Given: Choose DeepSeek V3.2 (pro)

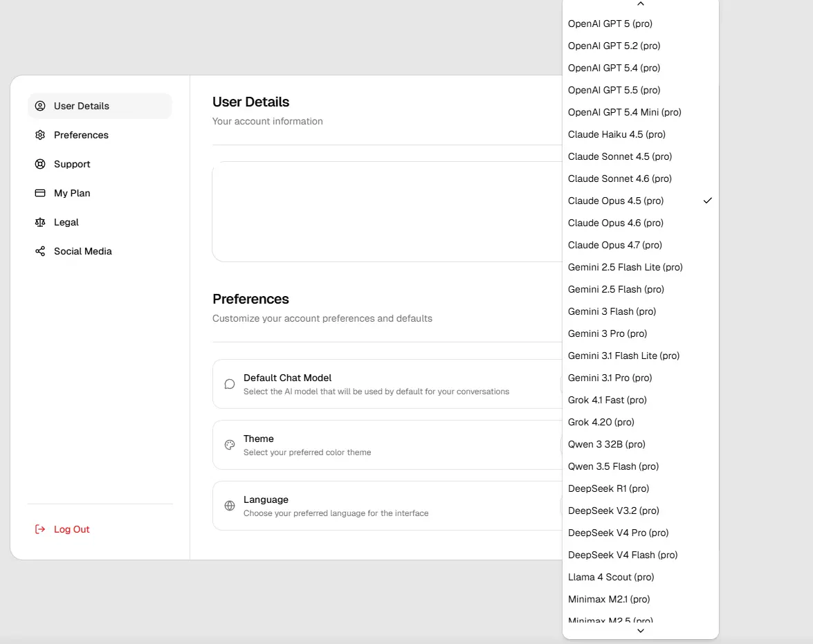Looking at the screenshot, I should (x=640, y=510).
